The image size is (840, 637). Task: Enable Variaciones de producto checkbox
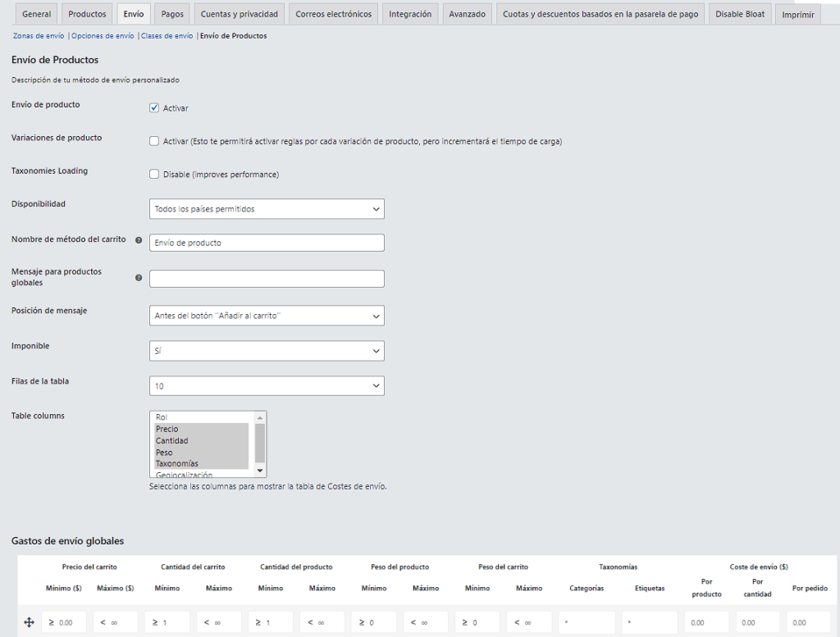[154, 141]
